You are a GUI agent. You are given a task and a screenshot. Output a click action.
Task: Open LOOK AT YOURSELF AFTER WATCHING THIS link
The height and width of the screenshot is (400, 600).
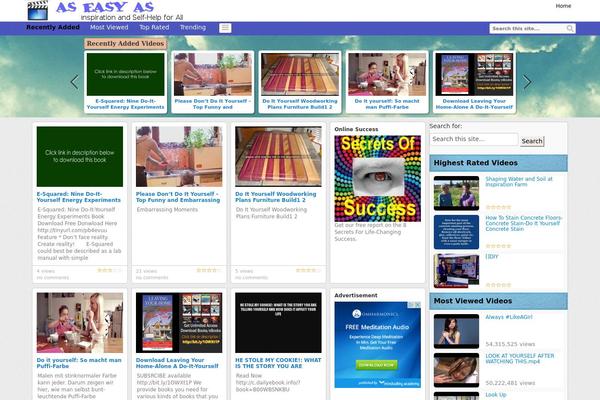coord(520,359)
